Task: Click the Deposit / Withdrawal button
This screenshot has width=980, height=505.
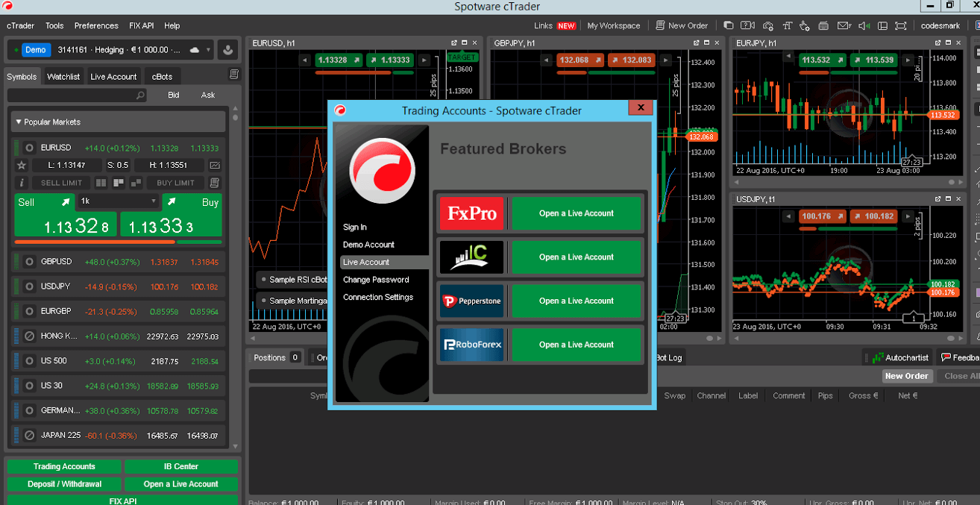Action: click(x=64, y=484)
